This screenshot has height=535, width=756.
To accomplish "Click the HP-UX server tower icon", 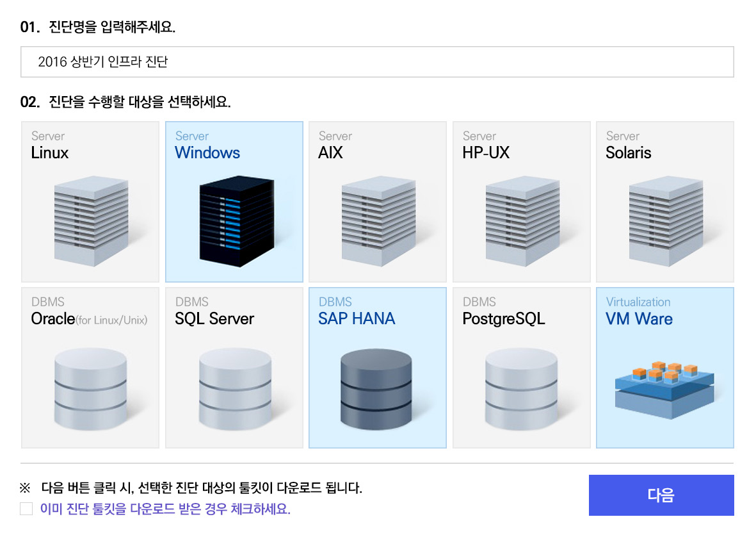I will [522, 222].
